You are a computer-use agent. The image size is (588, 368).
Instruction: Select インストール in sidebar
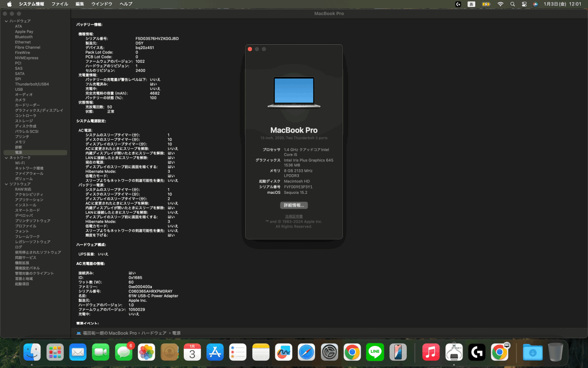tap(25, 205)
